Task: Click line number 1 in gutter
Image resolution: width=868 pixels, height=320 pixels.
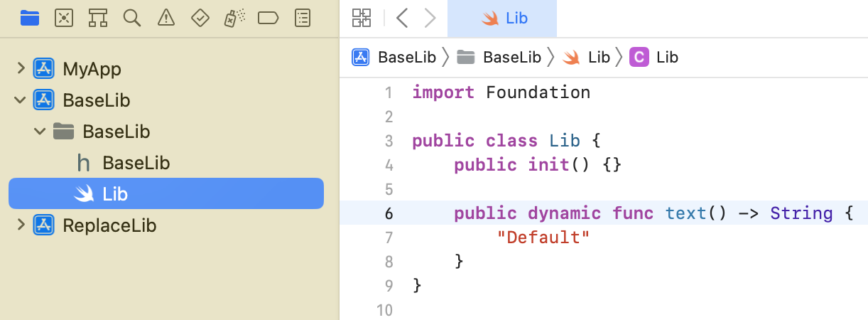Action: pos(389,92)
